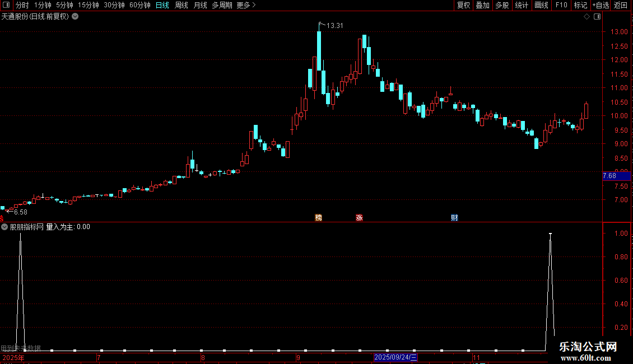Viewport: 633px width, 364px height.
Task: Click the 2025年 label on time axis
Action: [x=13, y=357]
